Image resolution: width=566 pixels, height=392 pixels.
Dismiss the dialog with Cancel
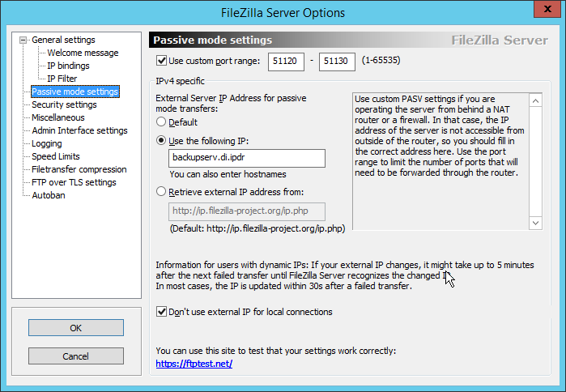tap(76, 356)
